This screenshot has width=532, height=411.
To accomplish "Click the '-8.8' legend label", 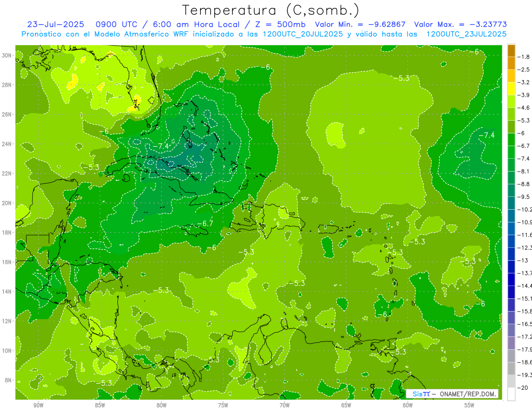I will tap(524, 184).
